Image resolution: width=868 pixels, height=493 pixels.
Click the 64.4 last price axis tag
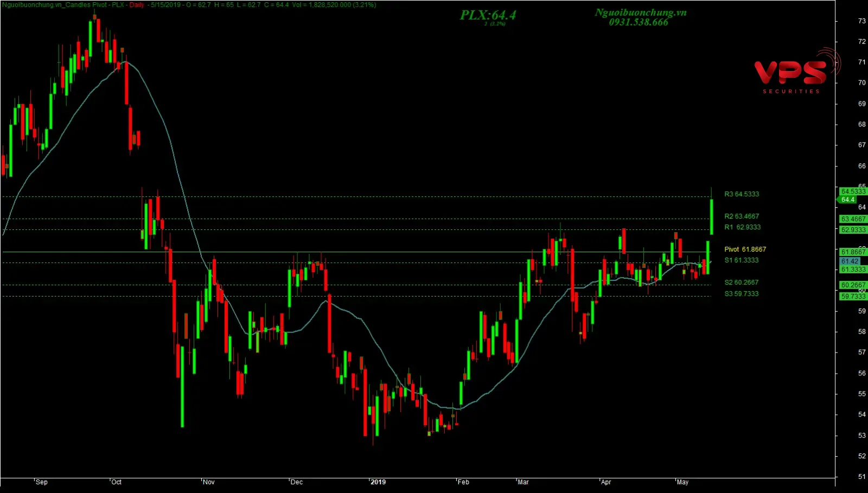tap(848, 200)
